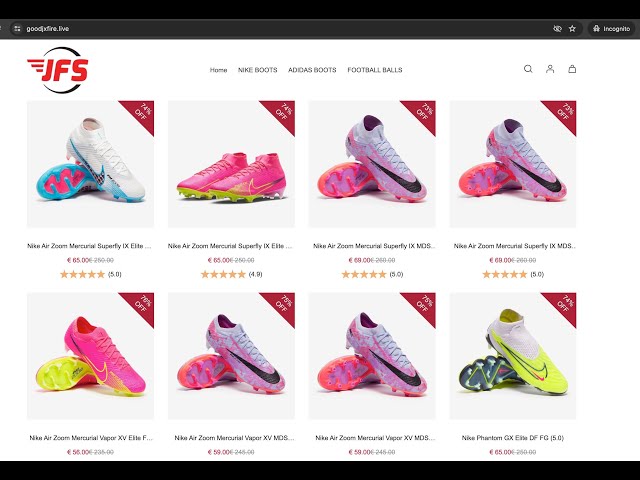Image resolution: width=640 pixels, height=480 pixels.
Task: Open the Nike Air Zoom Mercurial Vapor XV Elite title
Action: [91, 438]
